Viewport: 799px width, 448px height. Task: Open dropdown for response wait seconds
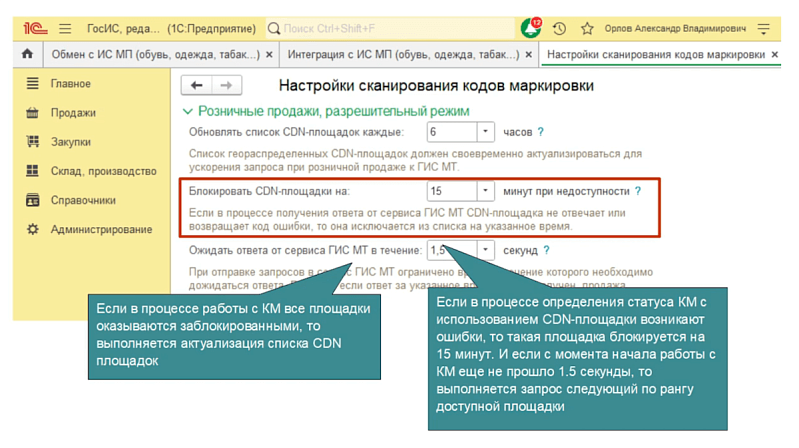pos(486,250)
